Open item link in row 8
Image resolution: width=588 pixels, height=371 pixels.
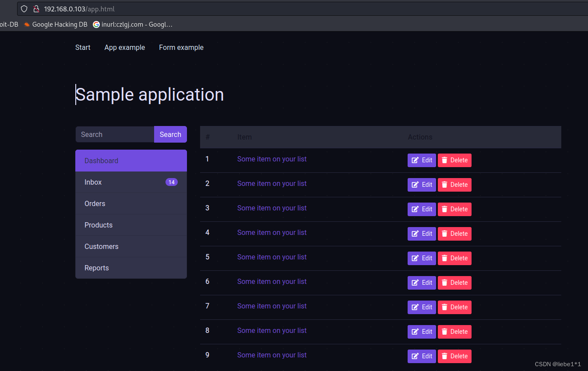click(x=272, y=330)
